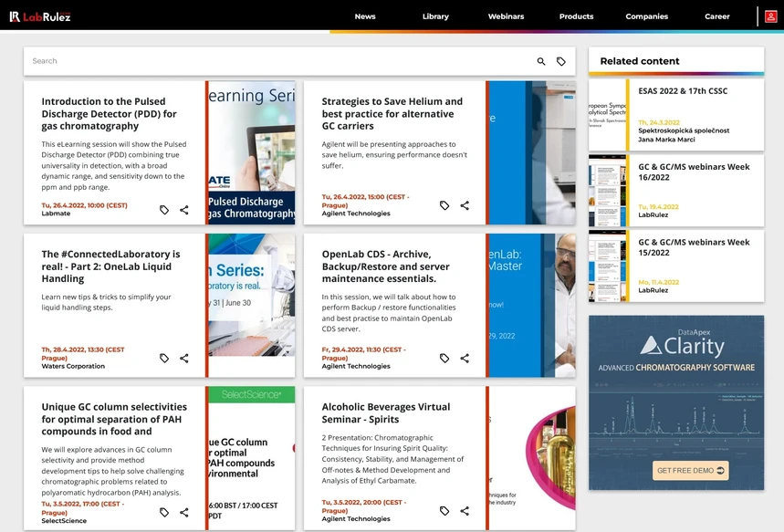Open the Companies menu

coord(646,16)
